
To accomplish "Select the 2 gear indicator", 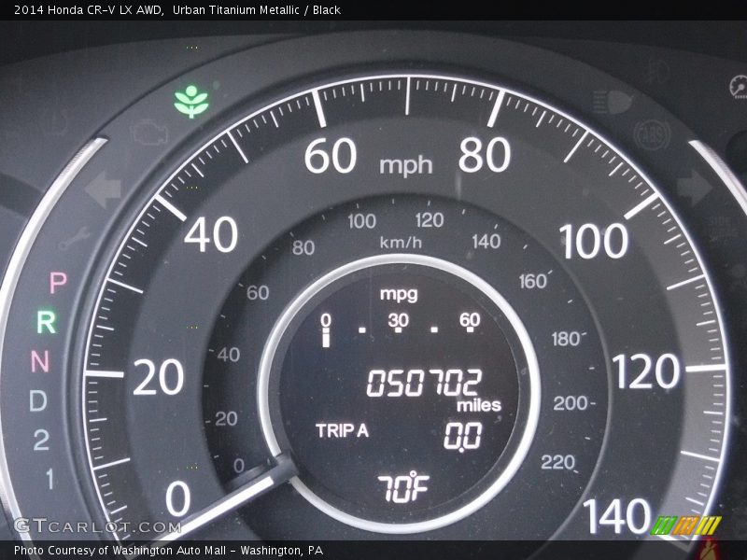I will (41, 440).
